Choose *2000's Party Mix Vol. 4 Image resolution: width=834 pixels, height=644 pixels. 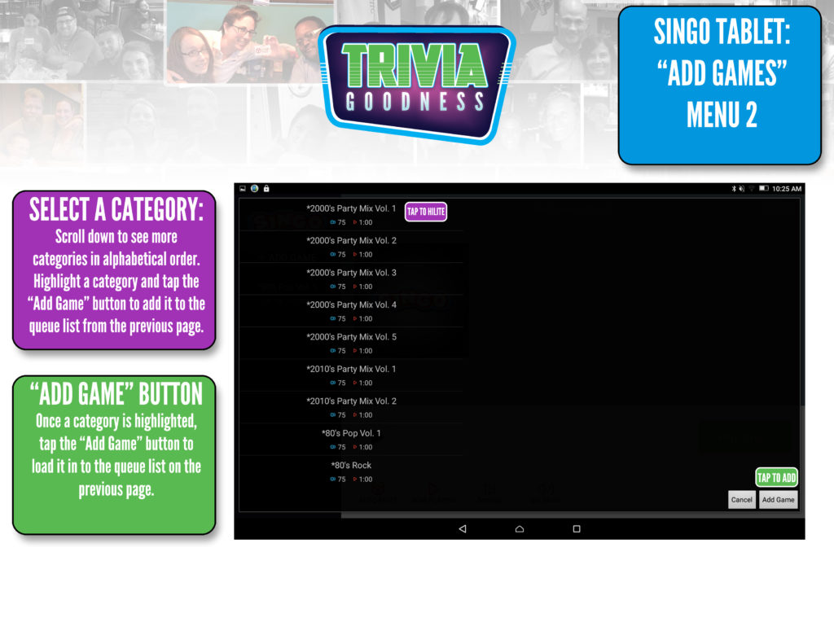pos(351,310)
